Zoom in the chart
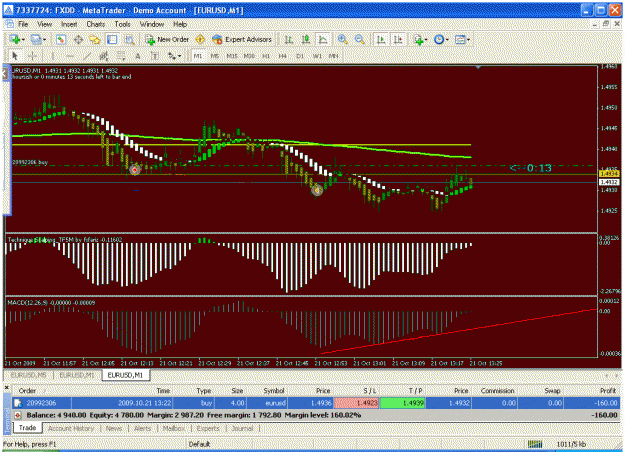Viewport: 625px width, 452px height. (x=342, y=39)
